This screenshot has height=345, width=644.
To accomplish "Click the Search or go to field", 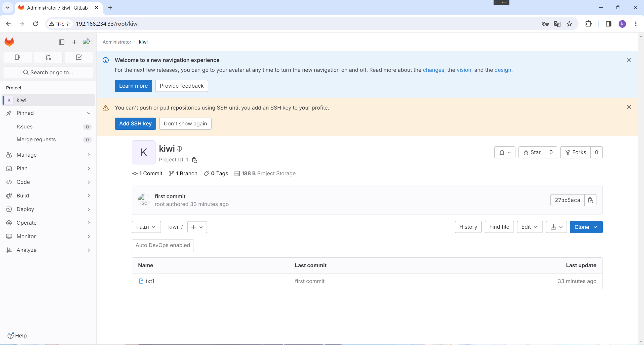I will [48, 73].
